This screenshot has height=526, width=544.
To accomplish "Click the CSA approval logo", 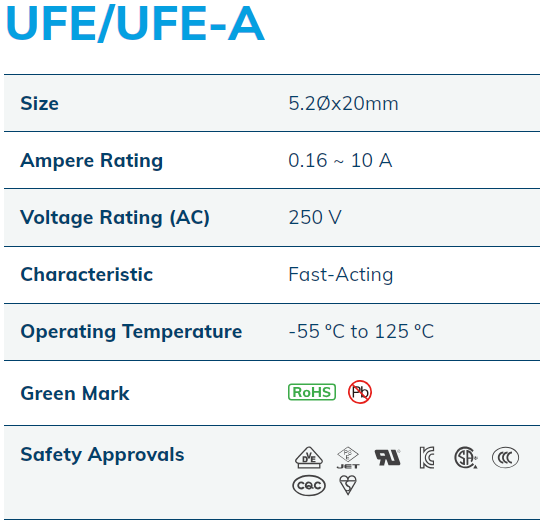I will coord(466,458).
